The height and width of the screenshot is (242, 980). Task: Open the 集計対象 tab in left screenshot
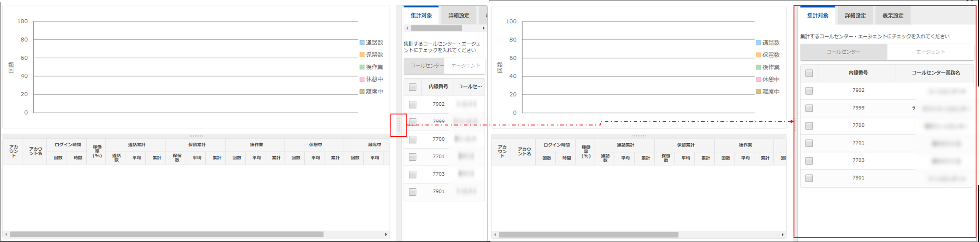[421, 15]
